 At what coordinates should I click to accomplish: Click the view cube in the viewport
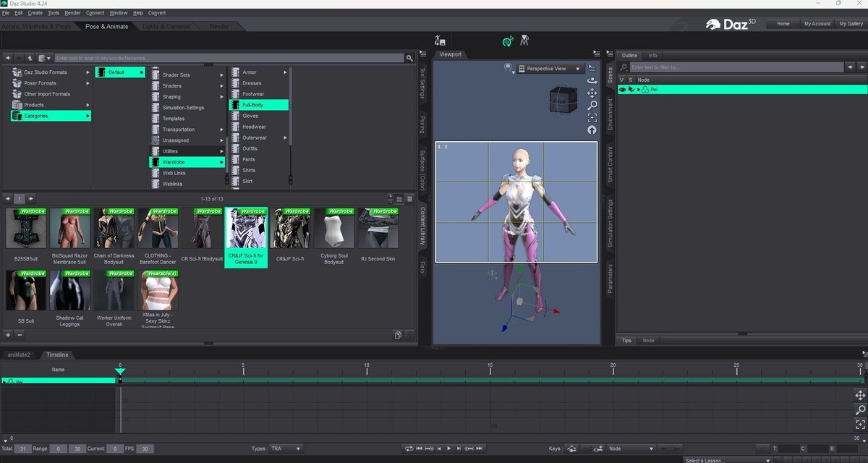562,99
